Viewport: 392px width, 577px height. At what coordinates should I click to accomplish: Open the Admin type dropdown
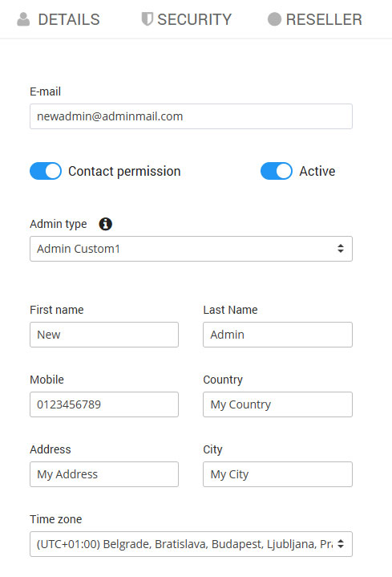click(x=192, y=249)
